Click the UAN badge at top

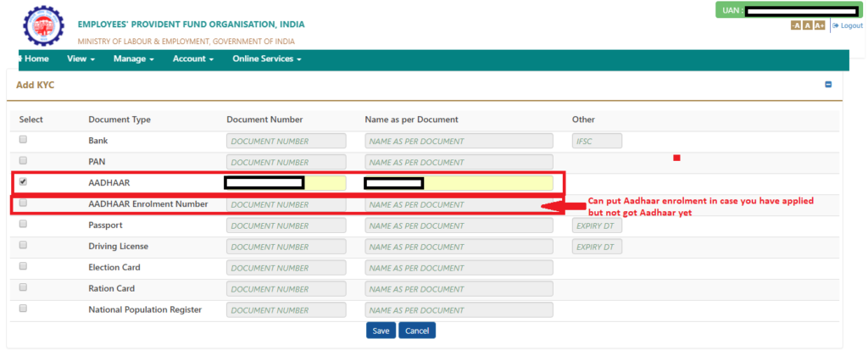click(x=789, y=10)
